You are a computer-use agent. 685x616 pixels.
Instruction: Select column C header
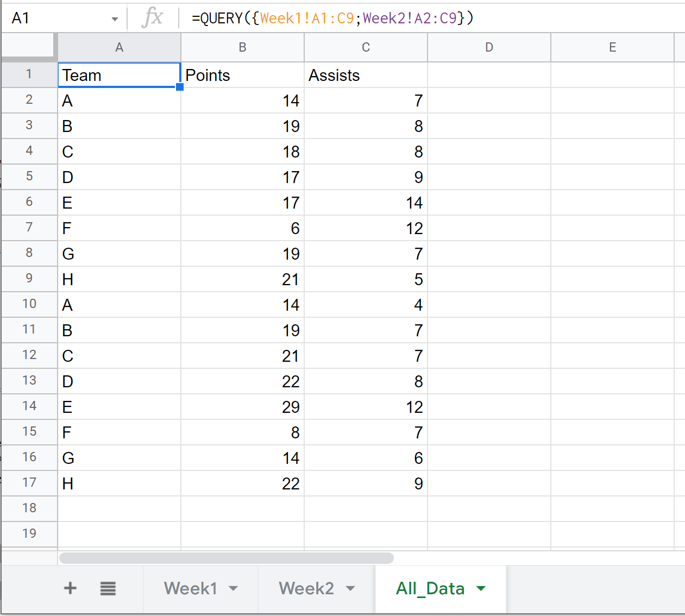[x=366, y=48]
